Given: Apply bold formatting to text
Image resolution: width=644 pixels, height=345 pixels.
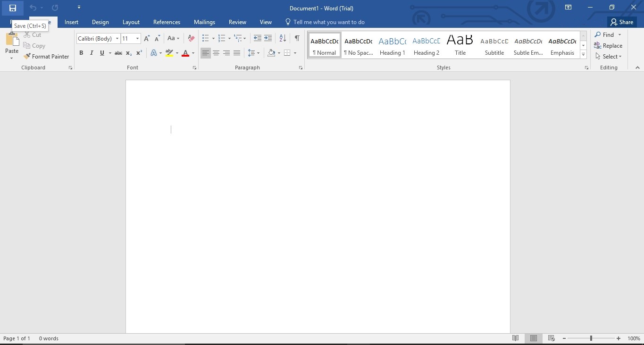Looking at the screenshot, I should point(81,53).
